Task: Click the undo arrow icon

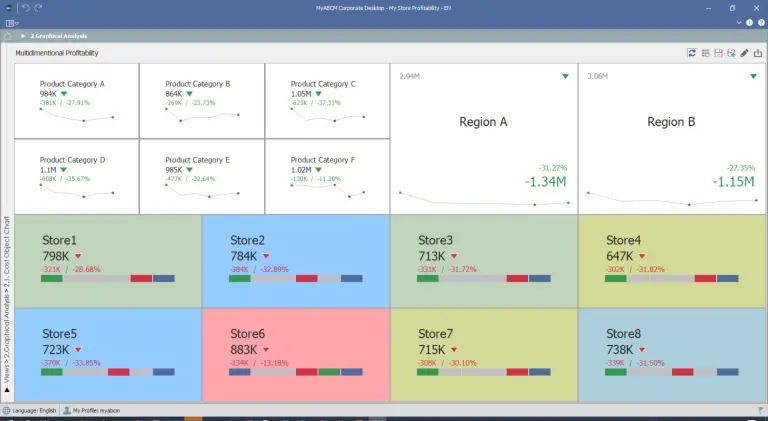Action: point(26,7)
